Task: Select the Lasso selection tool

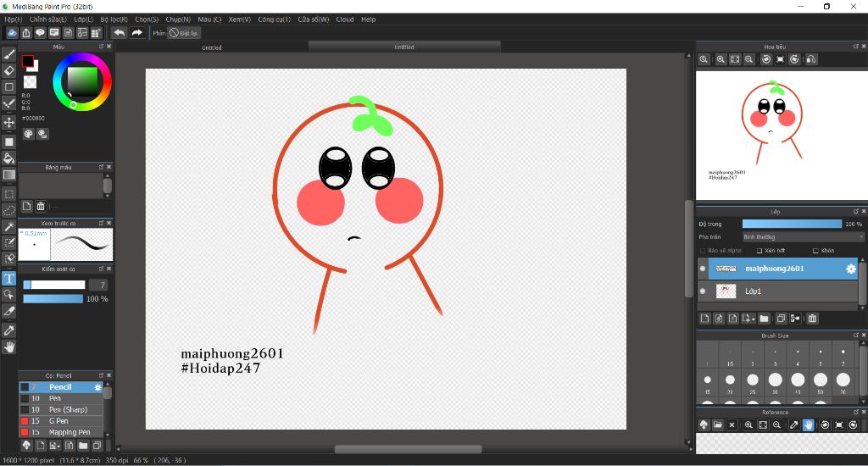Action: click(x=8, y=210)
